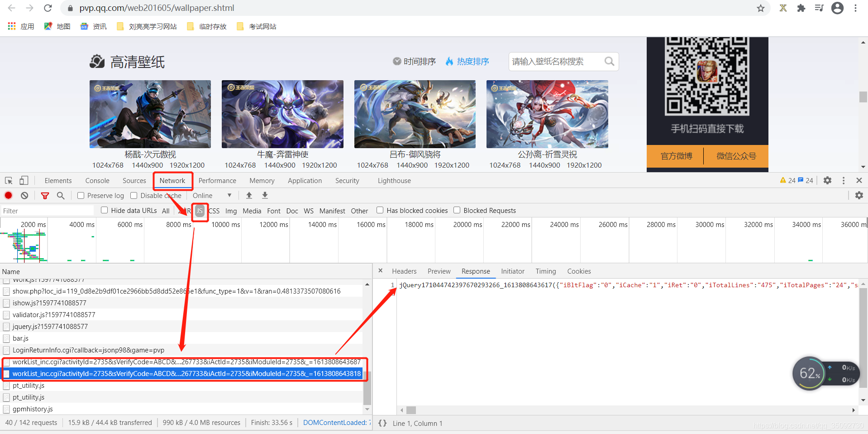Click the page vertical scrollbar thumb
Viewport: 868px width, 434px height.
[863, 96]
